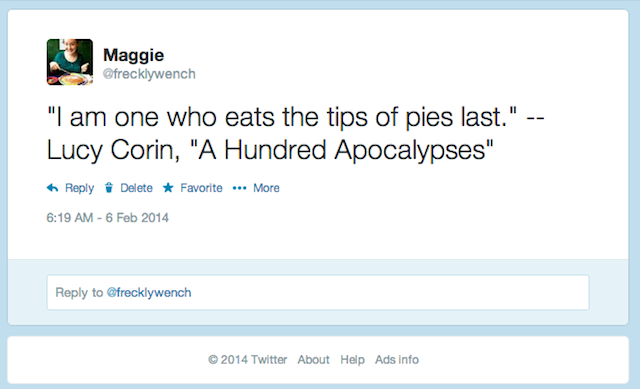Click the tweet text quoting Lucy Corin
640x389 pixels.
[296, 134]
